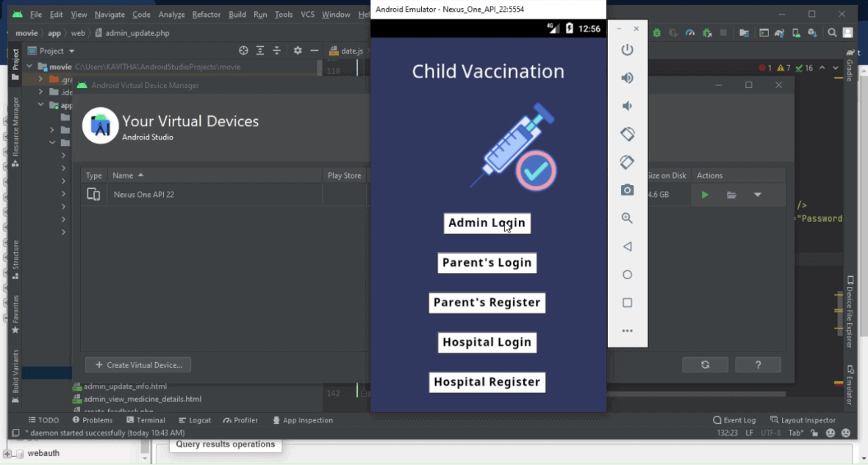Collapse the movie project root node
The width and height of the screenshot is (868, 465).
pyautogui.click(x=28, y=66)
